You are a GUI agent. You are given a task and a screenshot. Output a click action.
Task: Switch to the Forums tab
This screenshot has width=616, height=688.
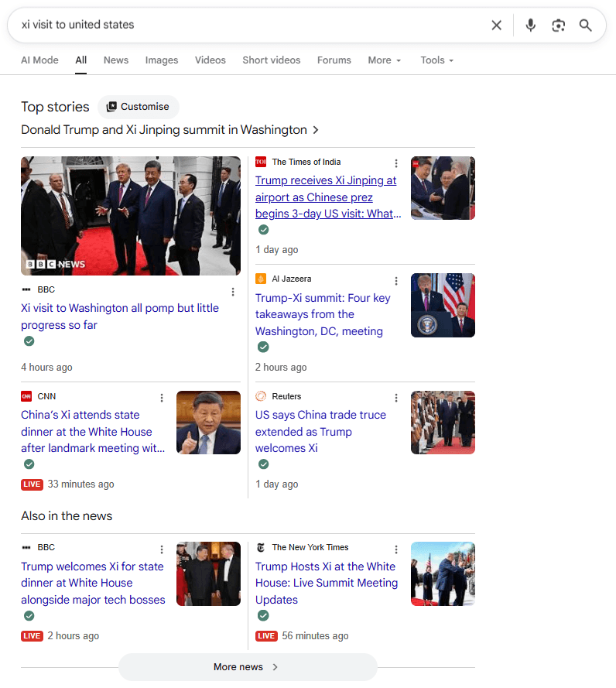(334, 60)
